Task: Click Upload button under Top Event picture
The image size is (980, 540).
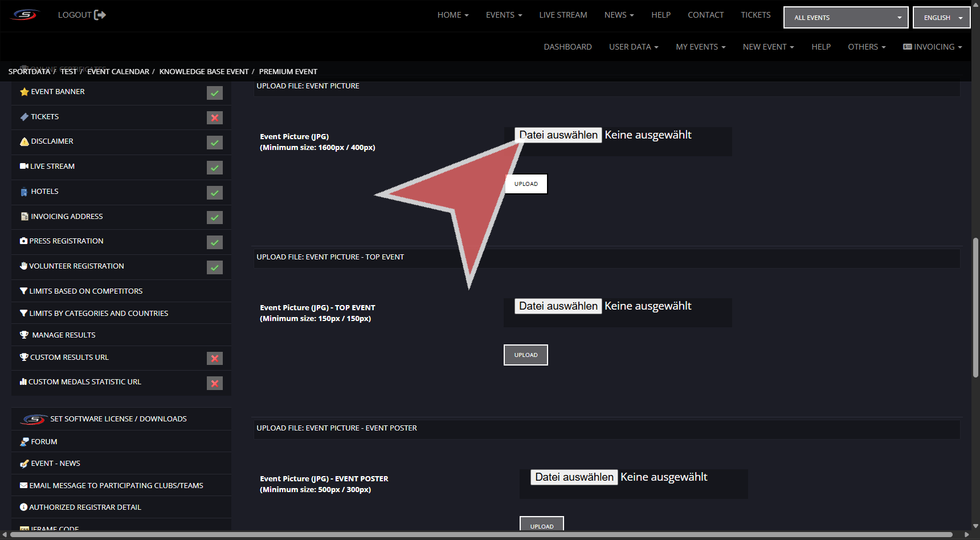Action: (525, 355)
